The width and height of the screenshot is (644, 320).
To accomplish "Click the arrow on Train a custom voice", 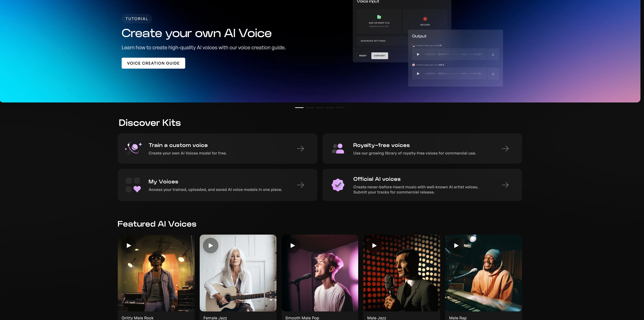I will [300, 149].
